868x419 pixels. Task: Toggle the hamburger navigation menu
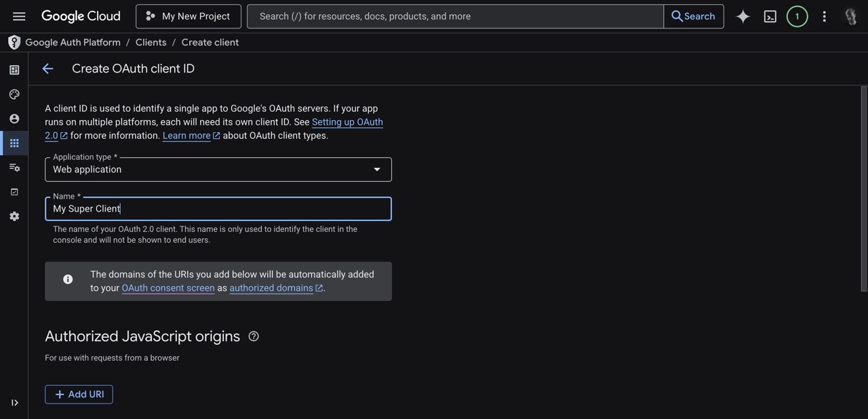pyautogui.click(x=17, y=15)
